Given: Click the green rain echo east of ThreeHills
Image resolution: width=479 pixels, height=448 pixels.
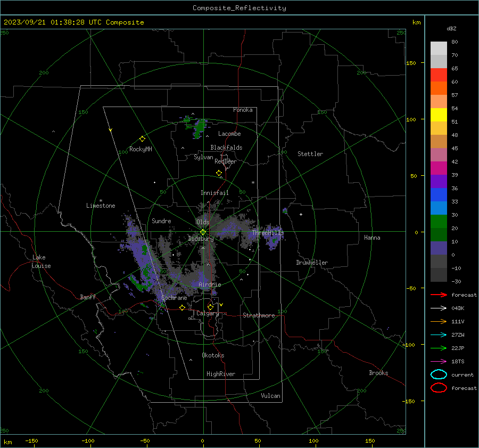Looking at the screenshot, I should pos(274,241).
